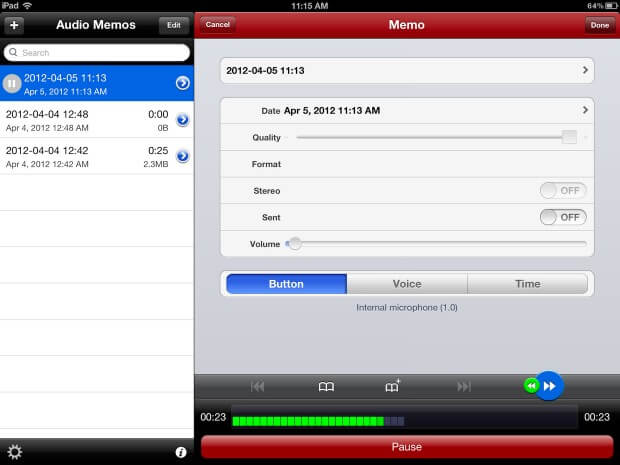
Task: Select memo titled 2012-04-04 12:48
Action: (x=97, y=120)
